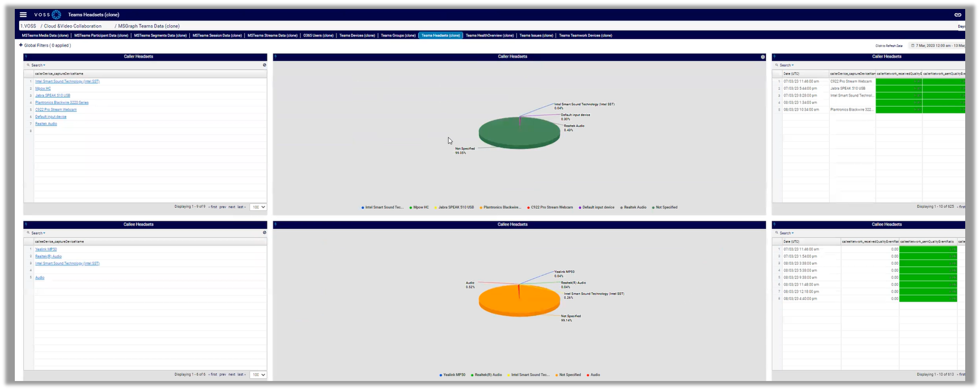Open page size dropdown in Callee Headsets list

[258, 375]
